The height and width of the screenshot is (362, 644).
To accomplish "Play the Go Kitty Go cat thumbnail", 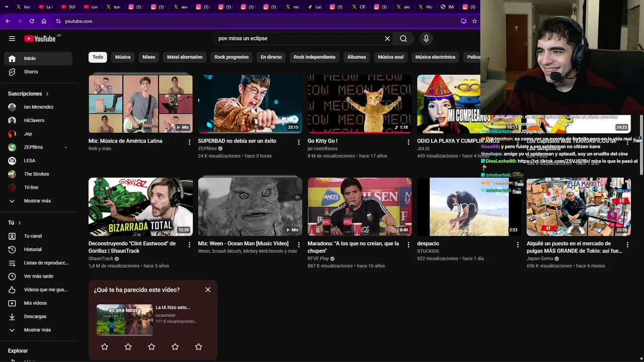I will pyautogui.click(x=360, y=104).
